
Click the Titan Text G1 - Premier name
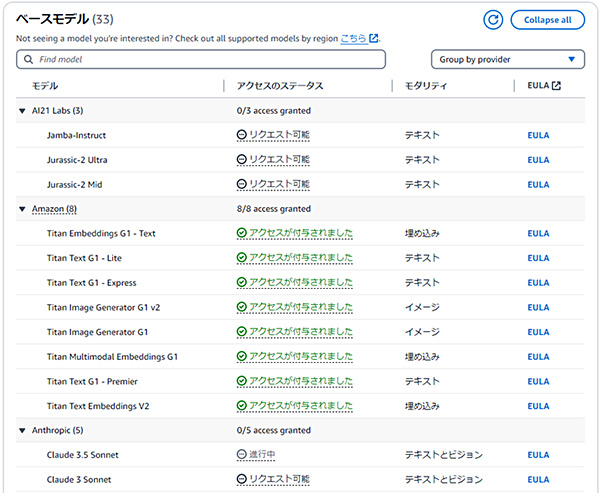92,382
